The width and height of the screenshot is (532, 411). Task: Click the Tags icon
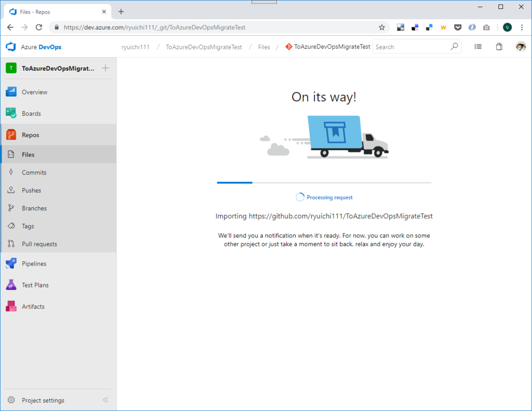(x=11, y=226)
